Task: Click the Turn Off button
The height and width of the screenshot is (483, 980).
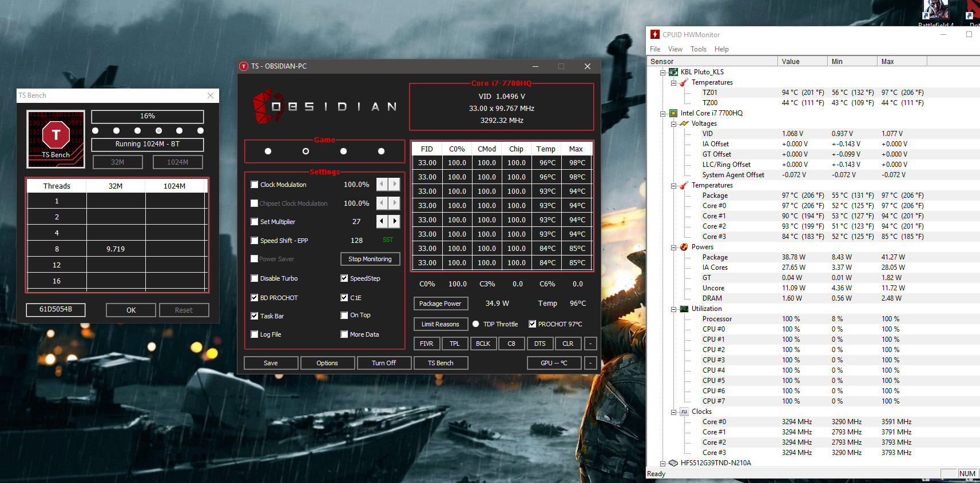Action: click(384, 363)
